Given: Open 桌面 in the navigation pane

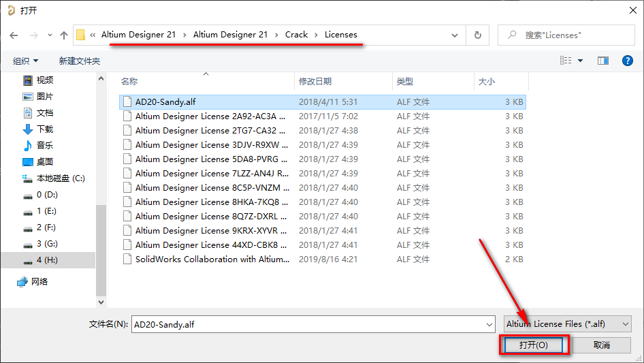Looking at the screenshot, I should click(44, 161).
